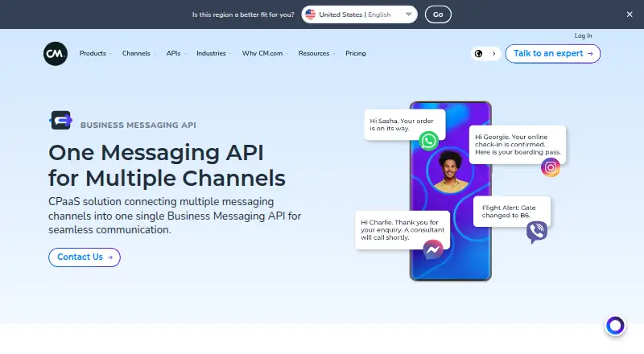Click the CM.com logo
644x354 pixels.
[x=56, y=53]
